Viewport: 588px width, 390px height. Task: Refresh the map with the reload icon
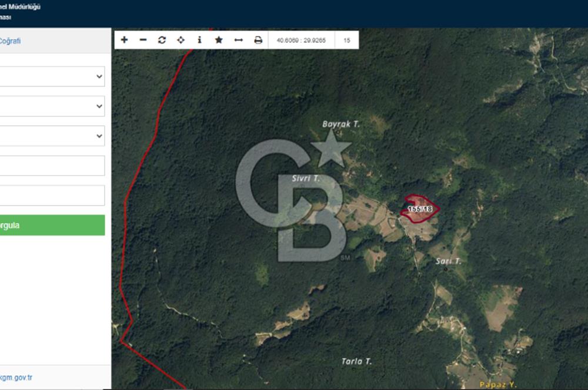pos(162,40)
